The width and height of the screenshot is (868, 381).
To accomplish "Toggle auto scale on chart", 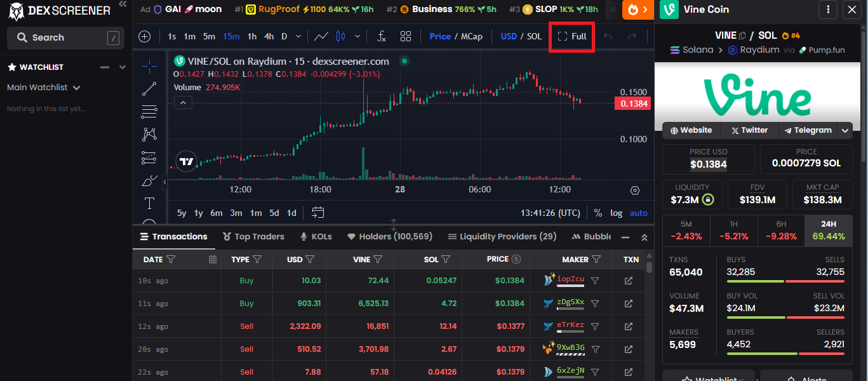I will pyautogui.click(x=639, y=213).
